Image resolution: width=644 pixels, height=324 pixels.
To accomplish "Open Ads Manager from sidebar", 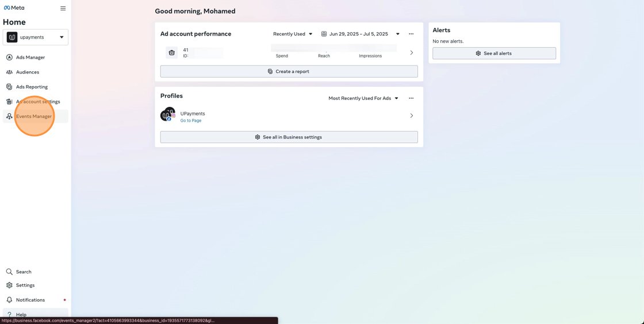I will [35, 57].
